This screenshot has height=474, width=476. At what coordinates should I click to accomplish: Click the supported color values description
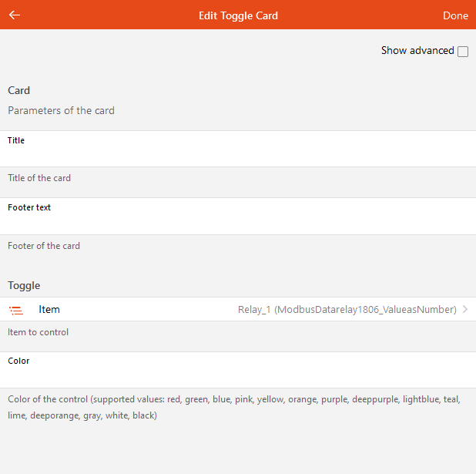click(x=234, y=408)
